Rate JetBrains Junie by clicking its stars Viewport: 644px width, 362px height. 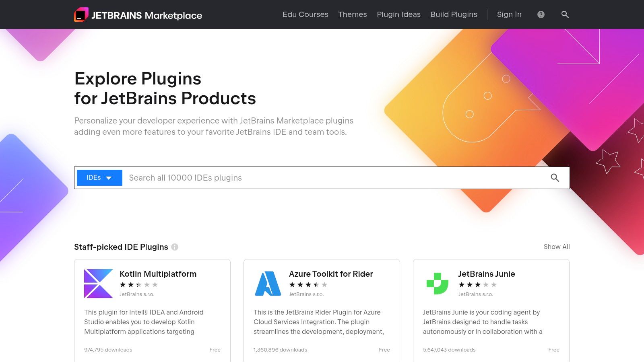[477, 285]
